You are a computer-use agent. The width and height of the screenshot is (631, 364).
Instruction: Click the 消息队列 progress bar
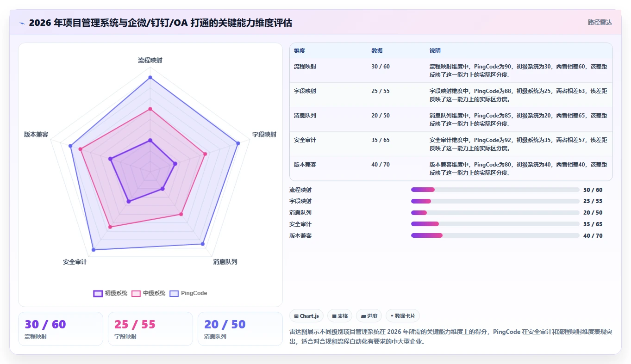pyautogui.click(x=495, y=213)
